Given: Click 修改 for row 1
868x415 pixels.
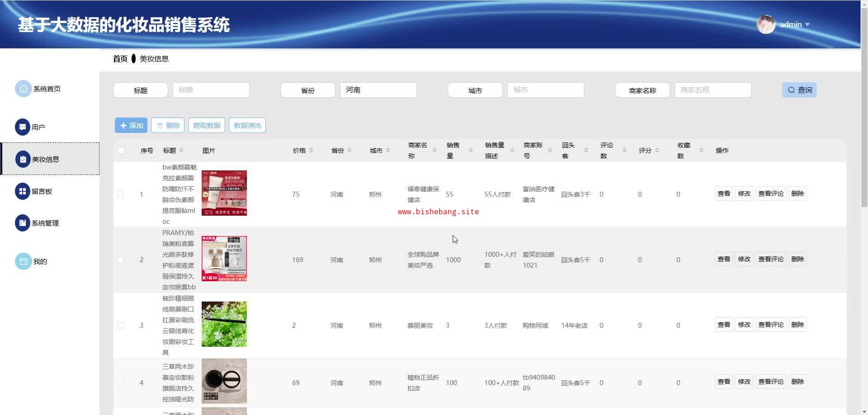Looking at the screenshot, I should (744, 193).
